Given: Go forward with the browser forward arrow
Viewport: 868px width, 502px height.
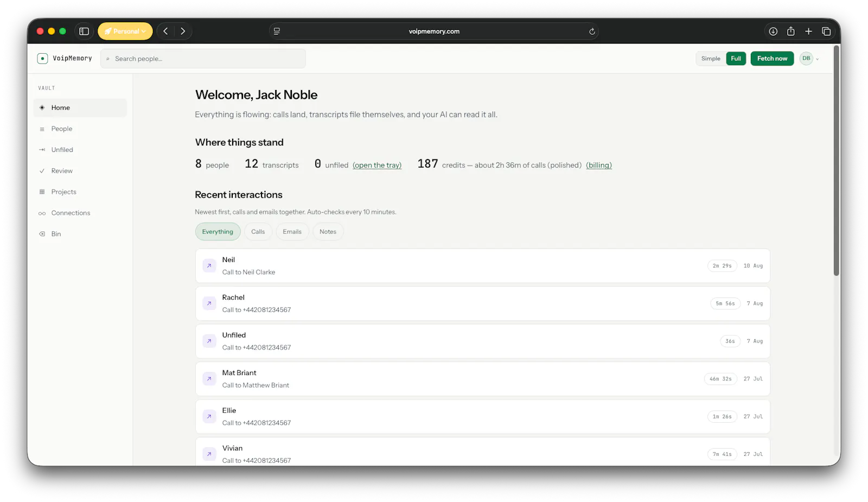Looking at the screenshot, I should pos(183,31).
